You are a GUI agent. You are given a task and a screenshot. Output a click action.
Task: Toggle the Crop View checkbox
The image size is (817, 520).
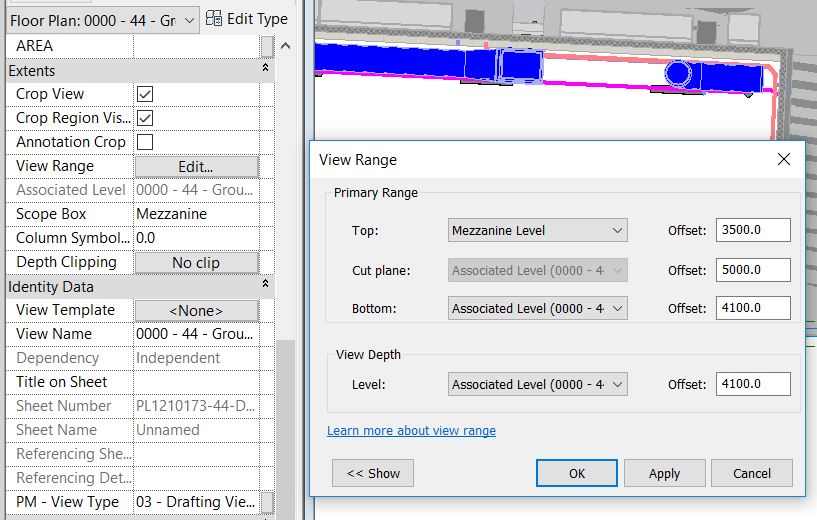pyautogui.click(x=145, y=94)
